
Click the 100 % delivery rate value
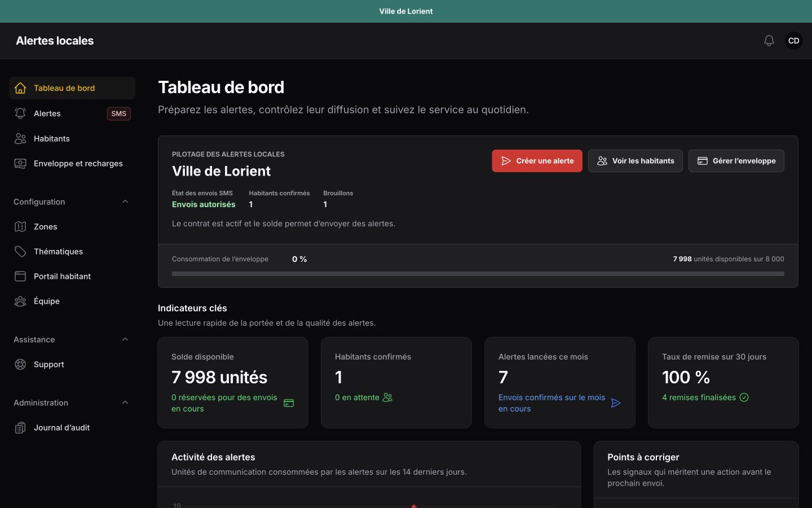(686, 377)
